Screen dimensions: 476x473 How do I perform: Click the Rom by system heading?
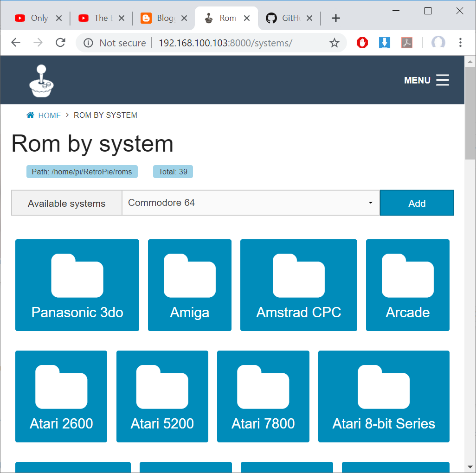tap(92, 144)
